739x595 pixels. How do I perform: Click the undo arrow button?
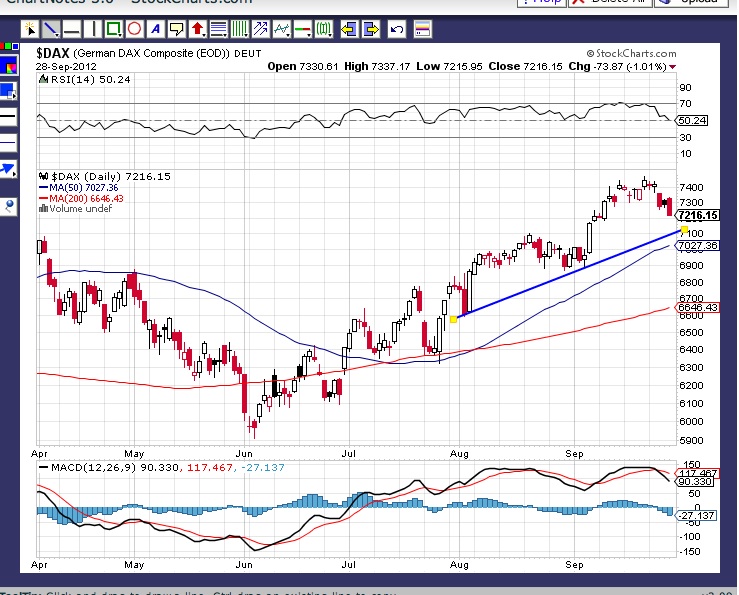(x=397, y=29)
